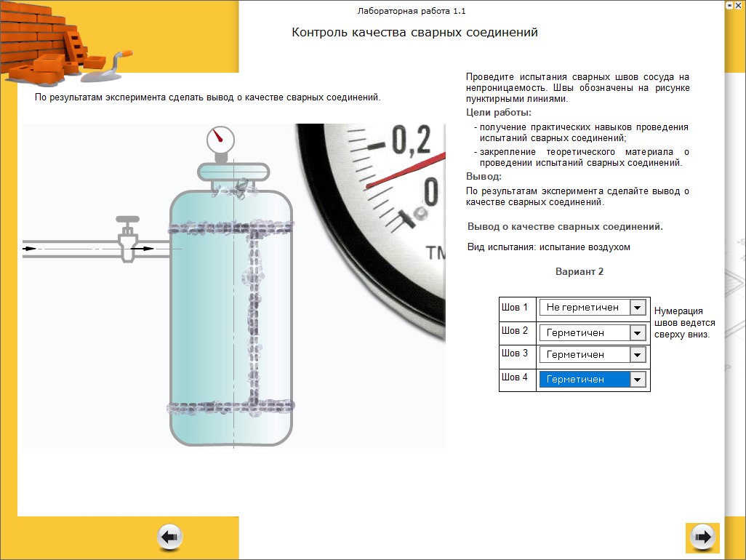Click the bubbling weld seam at the vessel neck
Screen dimensions: 746x560
234,188
